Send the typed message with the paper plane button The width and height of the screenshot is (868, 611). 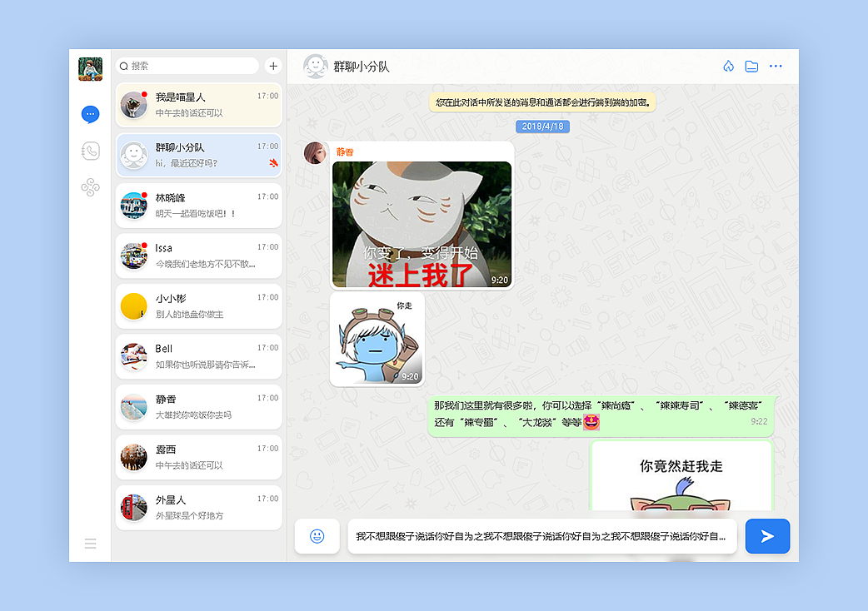[767, 536]
